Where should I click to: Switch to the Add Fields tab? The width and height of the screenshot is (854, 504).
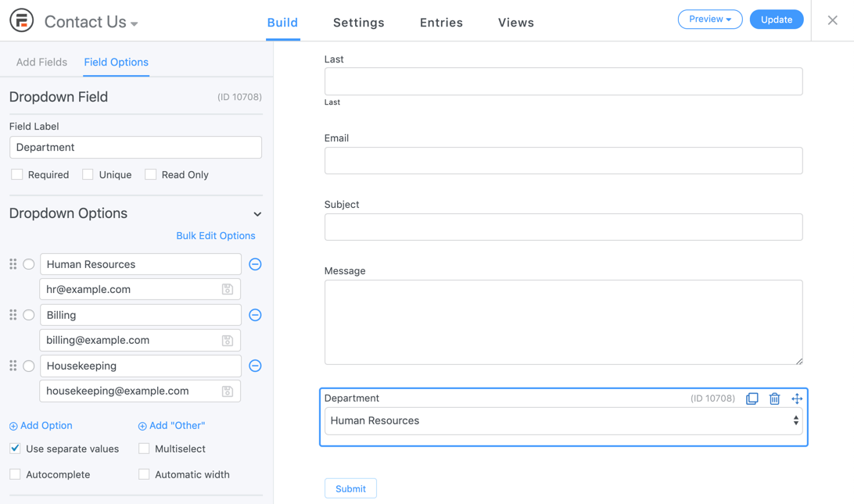tap(42, 62)
